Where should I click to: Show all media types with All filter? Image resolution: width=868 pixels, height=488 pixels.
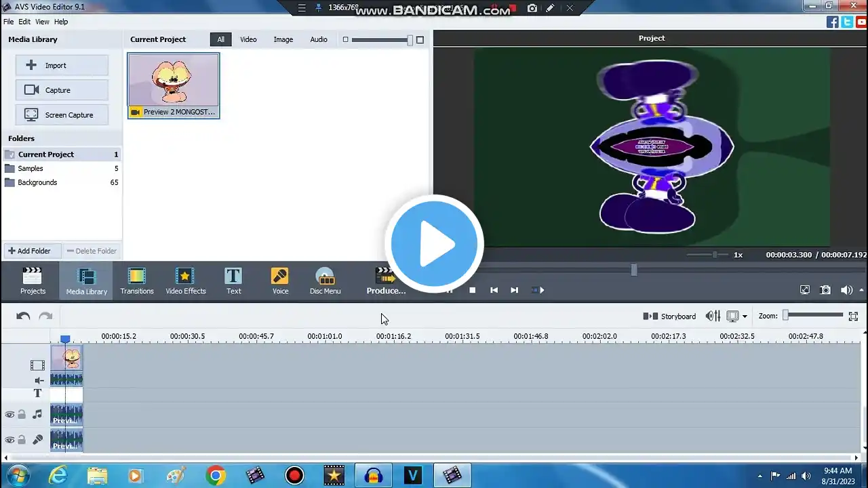pyautogui.click(x=220, y=39)
